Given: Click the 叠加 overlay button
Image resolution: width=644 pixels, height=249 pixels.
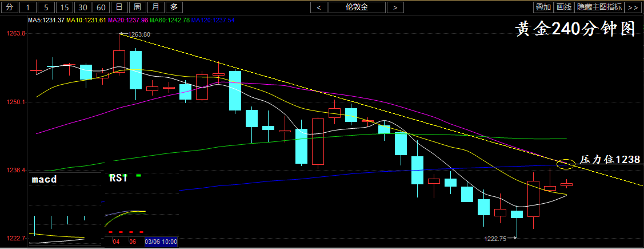Looking at the screenshot, I should [x=543, y=7].
